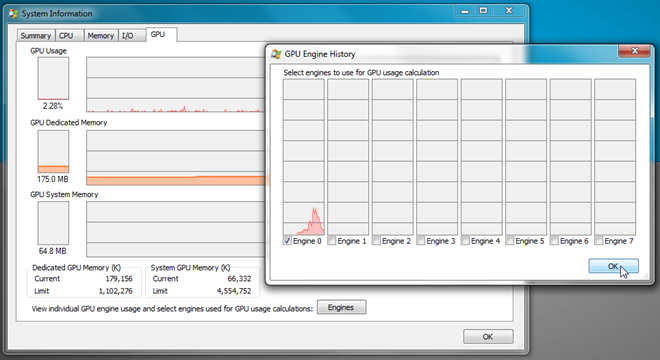Minimize the System Information window
The image size is (660, 360).
(x=465, y=11)
